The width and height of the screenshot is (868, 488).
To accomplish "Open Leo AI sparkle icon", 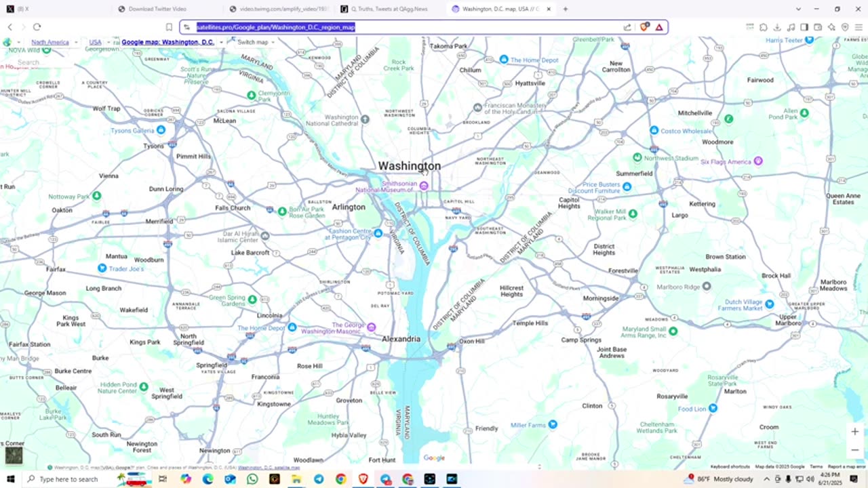I will coord(831,27).
